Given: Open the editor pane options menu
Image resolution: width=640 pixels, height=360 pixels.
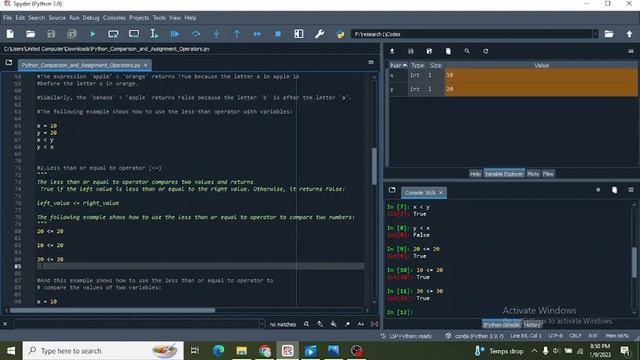Looking at the screenshot, I should (371, 62).
